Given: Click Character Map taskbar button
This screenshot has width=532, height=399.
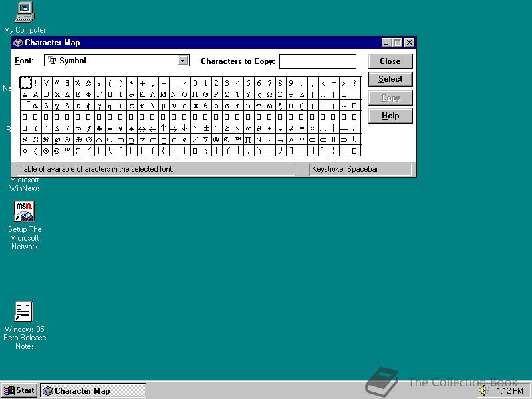Looking at the screenshot, I should point(93,390).
